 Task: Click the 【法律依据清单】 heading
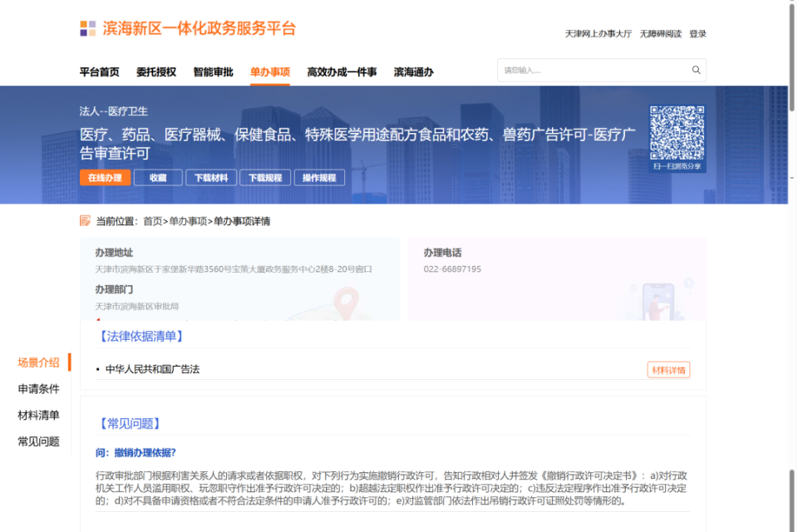(x=140, y=336)
